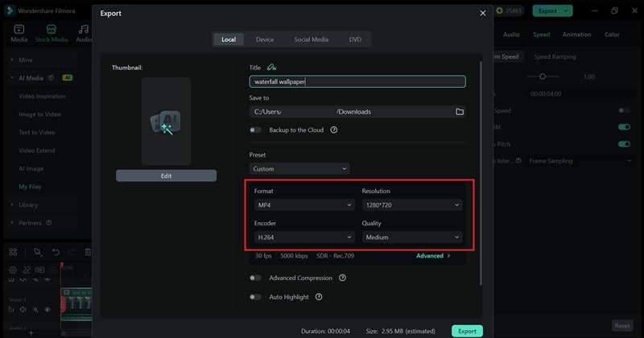Open the Quality dropdown set to Medium
This screenshot has height=338, width=644.
click(412, 237)
